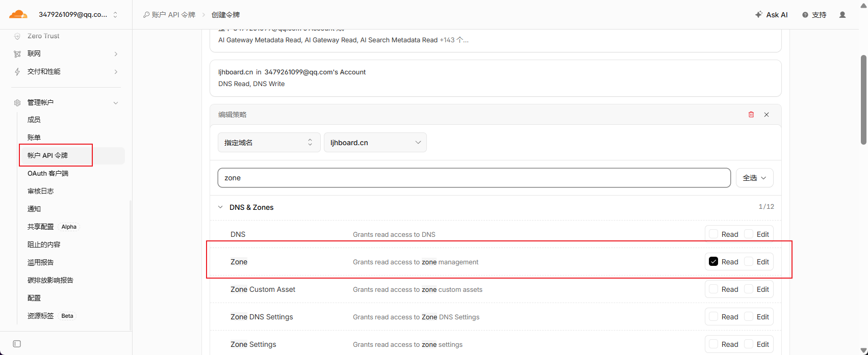
Task: Click the 管理帐户 gear icon
Action: tap(17, 103)
